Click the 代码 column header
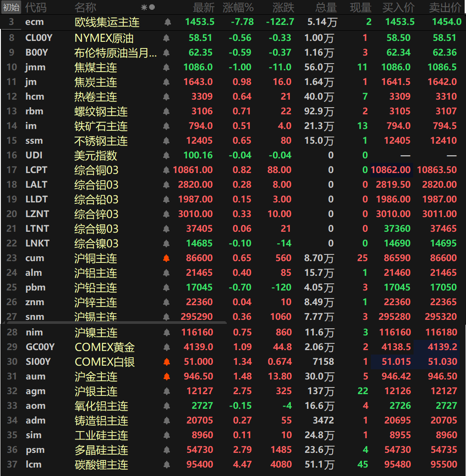The image size is (466, 476). click(35, 7)
